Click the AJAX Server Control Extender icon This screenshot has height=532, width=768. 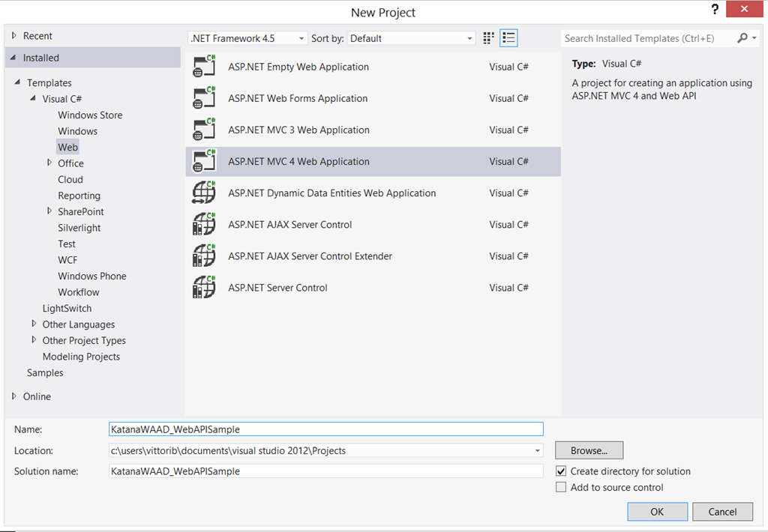pyautogui.click(x=204, y=256)
